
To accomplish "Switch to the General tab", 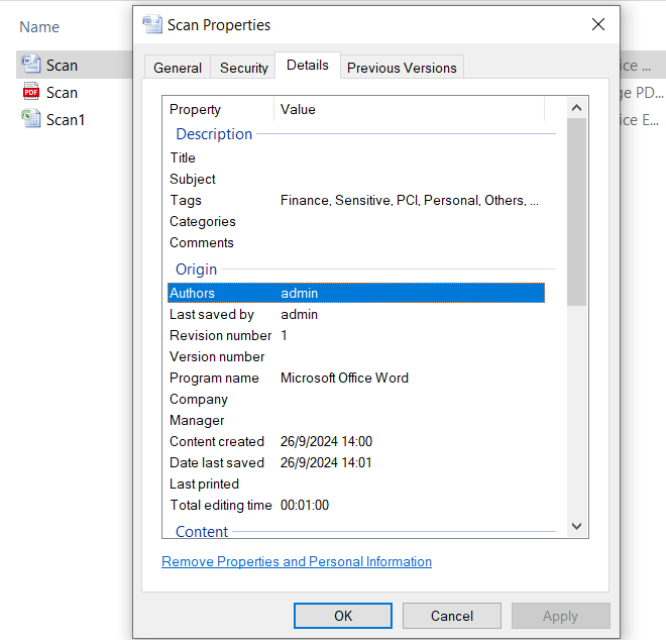I will [177, 68].
